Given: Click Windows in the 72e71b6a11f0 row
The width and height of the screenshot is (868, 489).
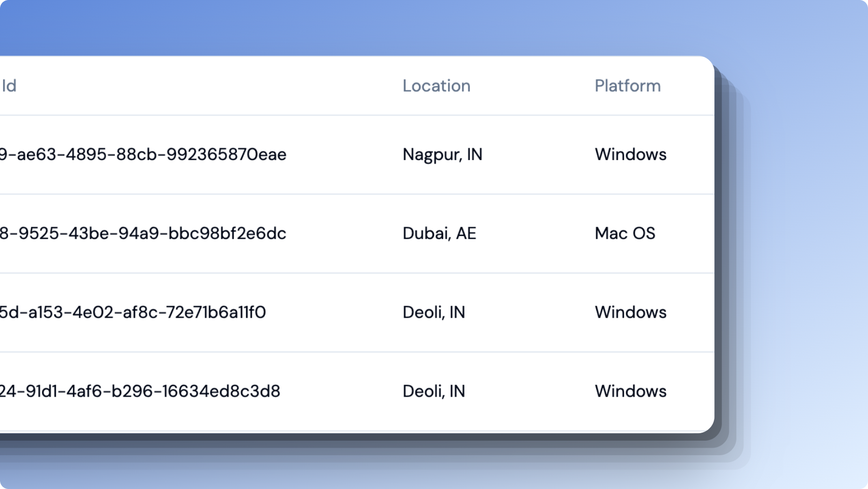Looking at the screenshot, I should coord(630,312).
